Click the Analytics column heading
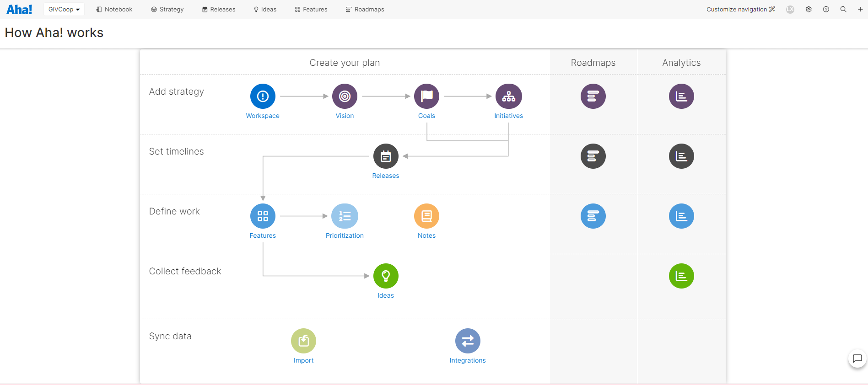 click(x=681, y=63)
